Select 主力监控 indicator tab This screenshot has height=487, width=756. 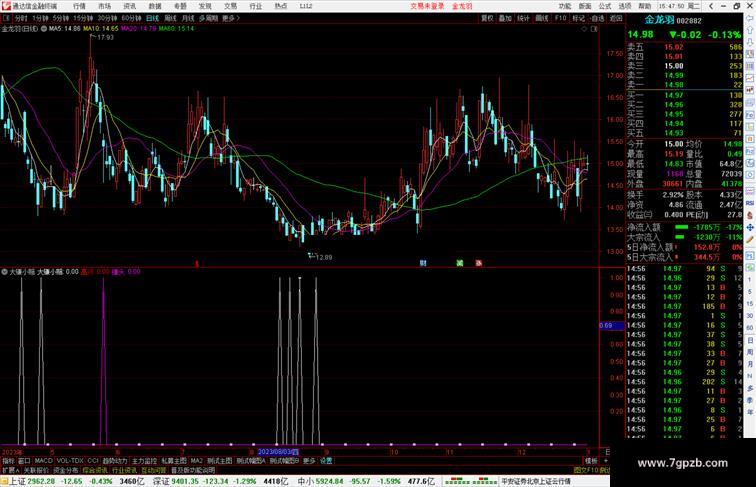(144, 461)
